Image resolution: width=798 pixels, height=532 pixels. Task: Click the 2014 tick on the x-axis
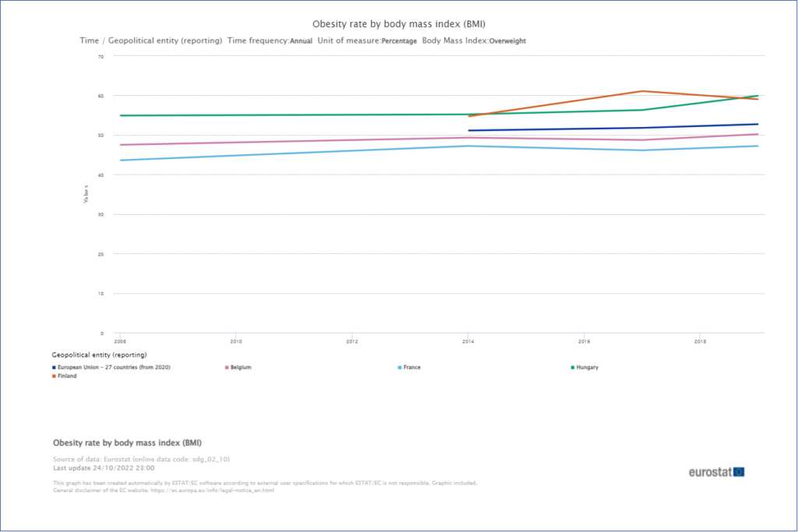(467, 341)
